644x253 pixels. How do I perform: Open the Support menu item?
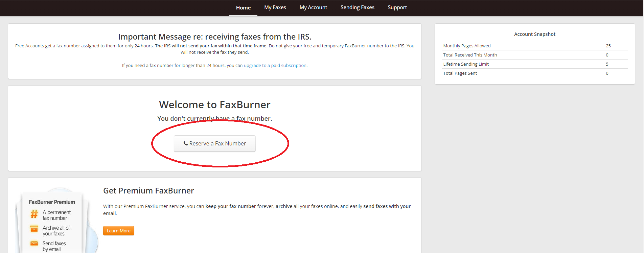point(397,7)
